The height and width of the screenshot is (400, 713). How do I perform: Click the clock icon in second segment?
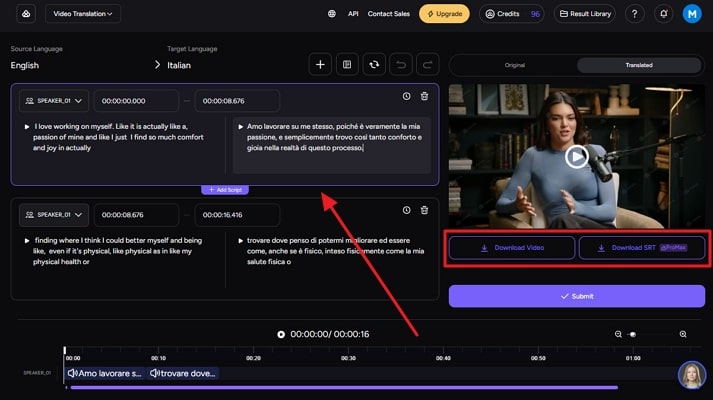[x=407, y=210]
